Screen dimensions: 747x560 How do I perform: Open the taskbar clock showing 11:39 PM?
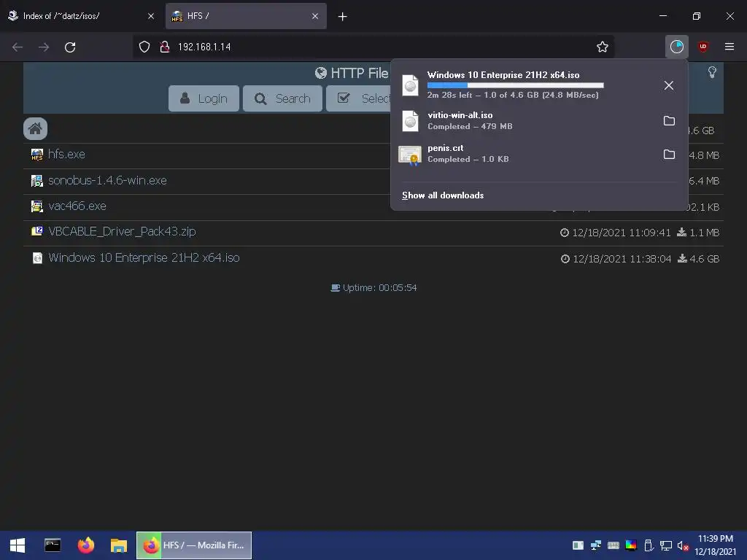716,545
